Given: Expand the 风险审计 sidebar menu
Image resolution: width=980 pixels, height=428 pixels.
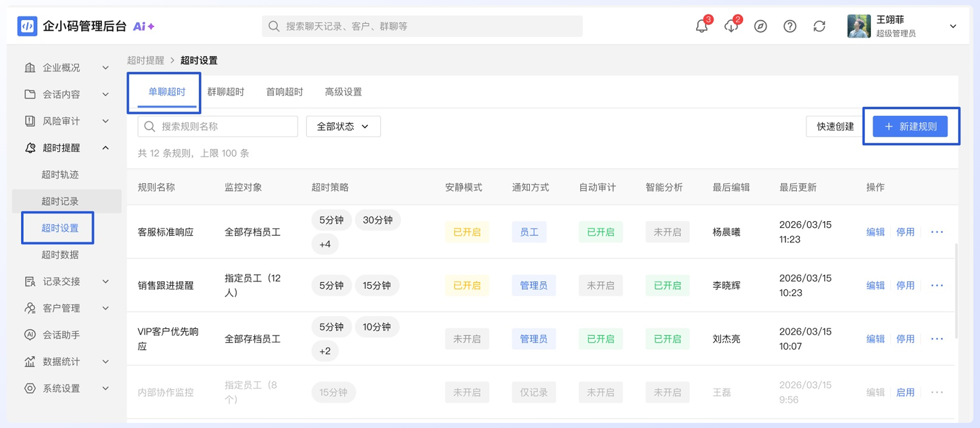Looking at the screenshot, I should tap(67, 121).
